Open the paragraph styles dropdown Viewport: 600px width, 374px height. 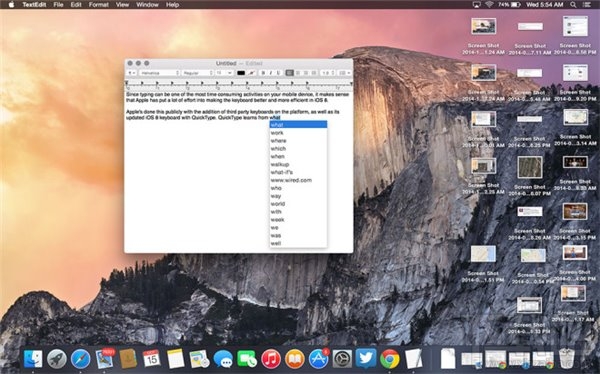pyautogui.click(x=132, y=73)
